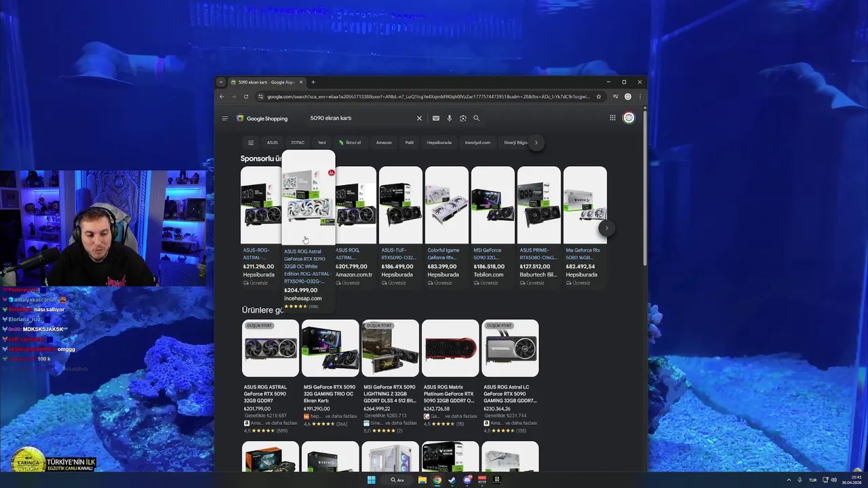
Task: Open ASUS-TUF-RTX5090 Hepsiburada sponsored image
Action: (x=401, y=205)
